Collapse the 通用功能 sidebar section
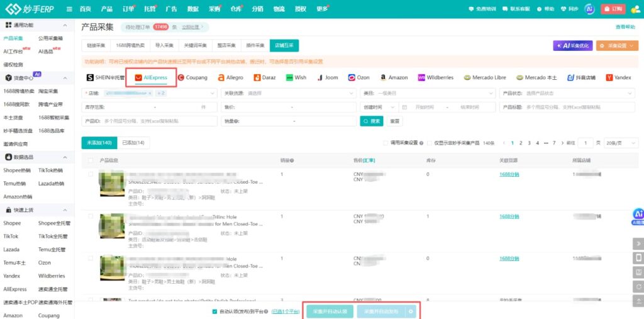 pos(65,25)
